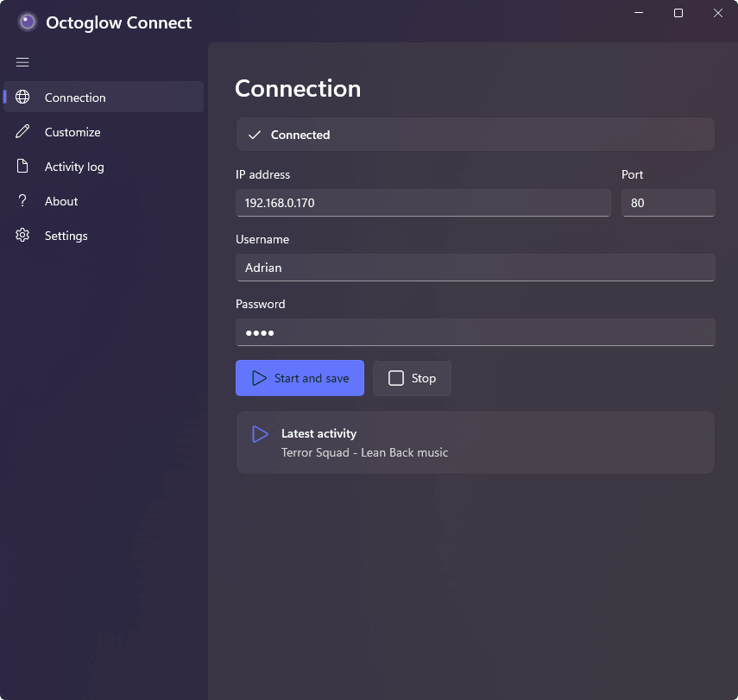Click the question mark icon beside About

click(22, 200)
